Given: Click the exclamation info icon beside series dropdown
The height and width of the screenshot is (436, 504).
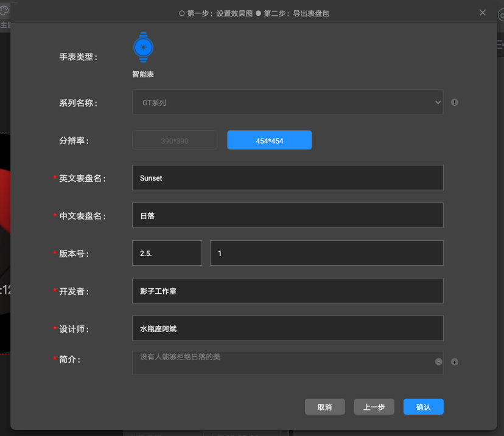Looking at the screenshot, I should pos(454,102).
